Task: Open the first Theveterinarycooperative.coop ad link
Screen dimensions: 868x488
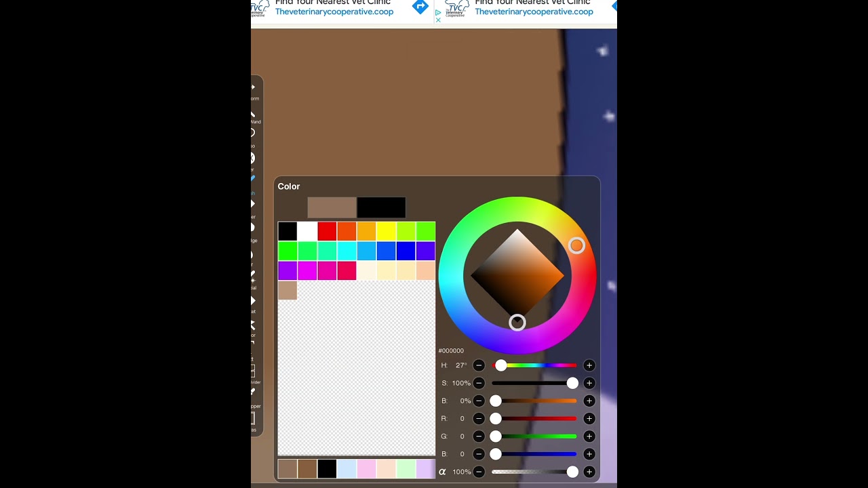Action: pyautogui.click(x=334, y=12)
